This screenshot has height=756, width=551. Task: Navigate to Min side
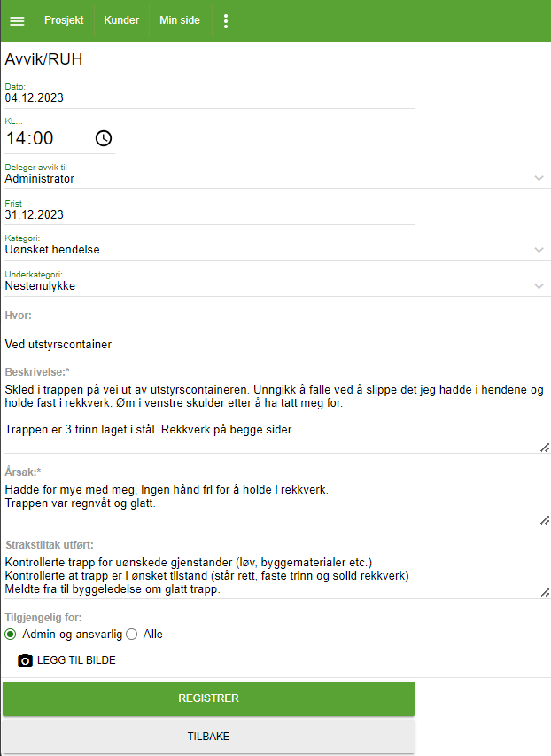point(180,20)
